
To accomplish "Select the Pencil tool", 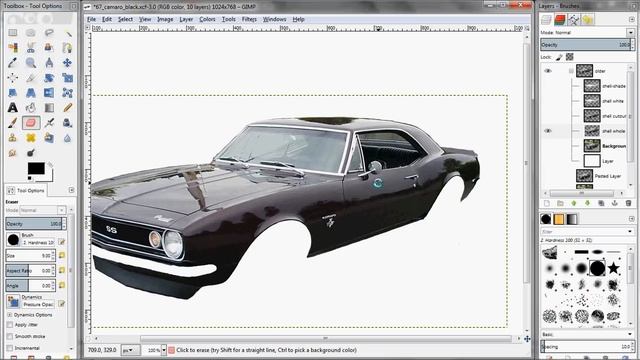I will click(67, 107).
